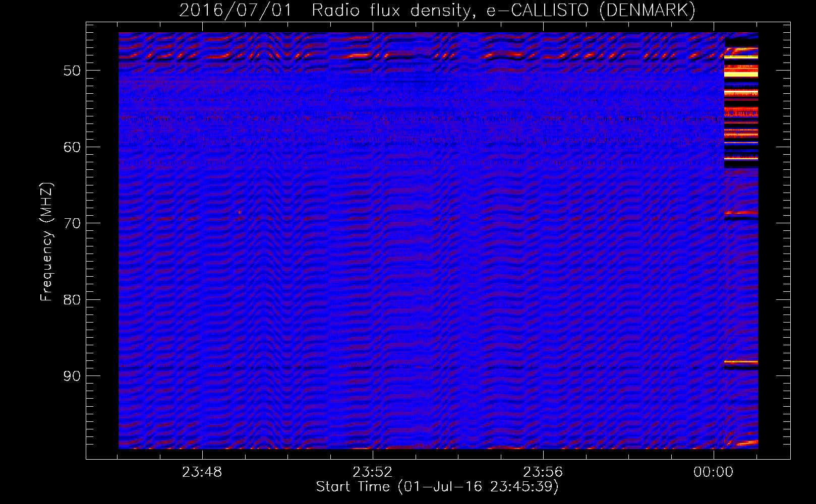Click the "23:48" time tick label

(x=202, y=472)
